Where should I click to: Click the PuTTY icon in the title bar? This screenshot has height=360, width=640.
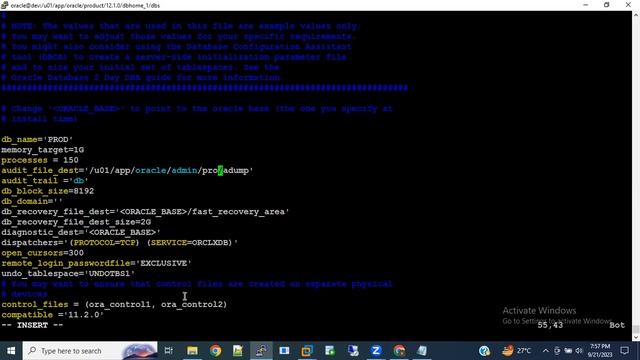pos(4,5)
